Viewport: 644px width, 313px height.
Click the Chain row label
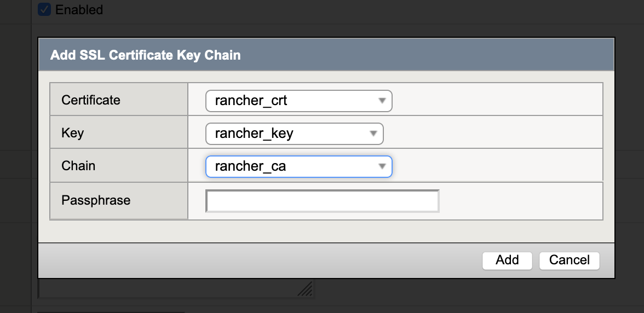(78, 166)
